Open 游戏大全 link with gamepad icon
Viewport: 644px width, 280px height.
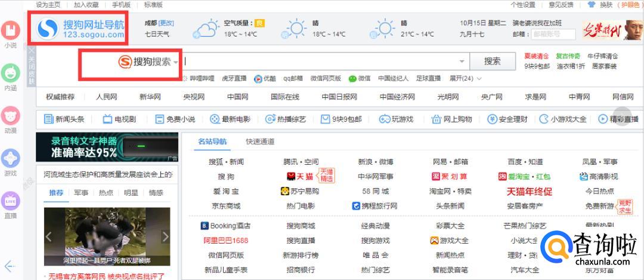point(449,241)
